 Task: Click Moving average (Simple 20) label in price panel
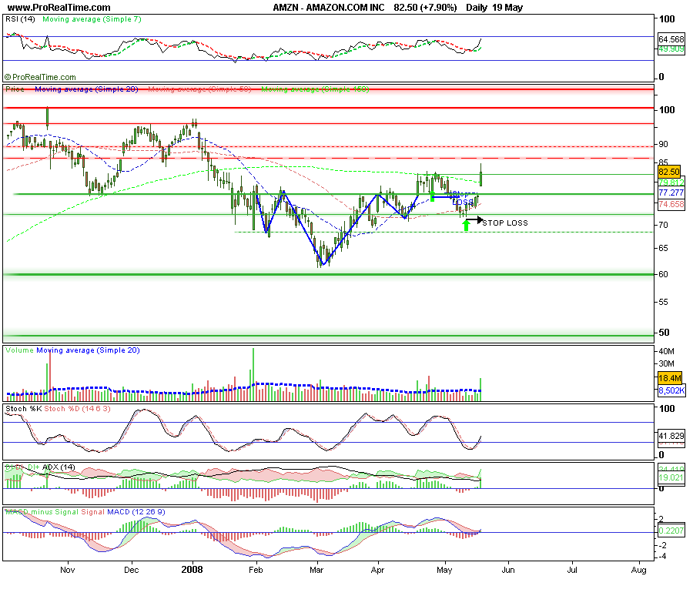click(x=86, y=89)
